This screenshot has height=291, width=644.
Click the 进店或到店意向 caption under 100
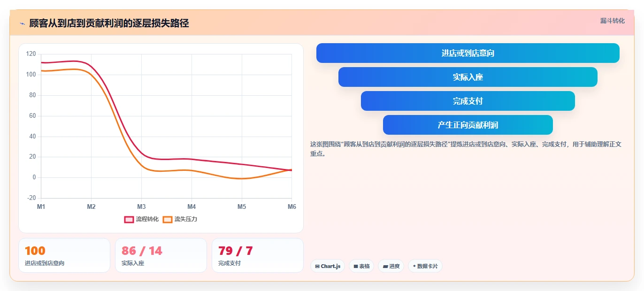[45, 263]
